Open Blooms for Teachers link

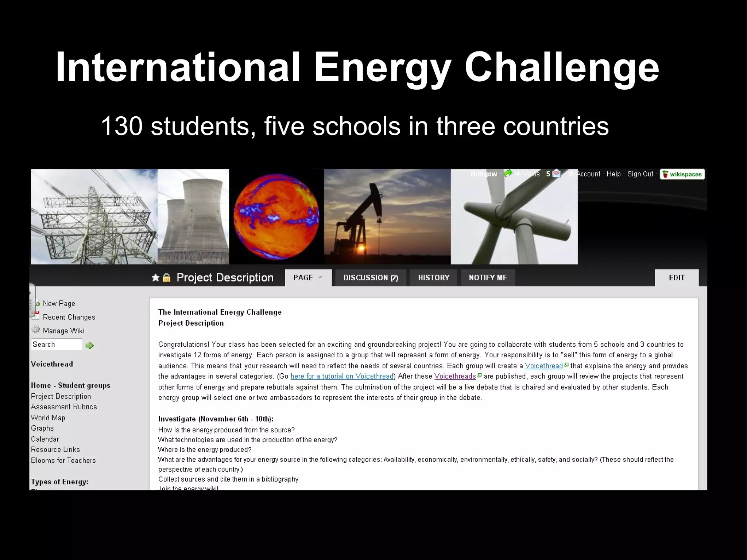63,460
